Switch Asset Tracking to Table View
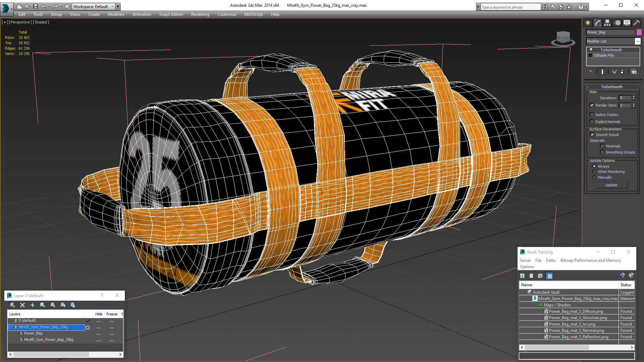 click(x=549, y=276)
